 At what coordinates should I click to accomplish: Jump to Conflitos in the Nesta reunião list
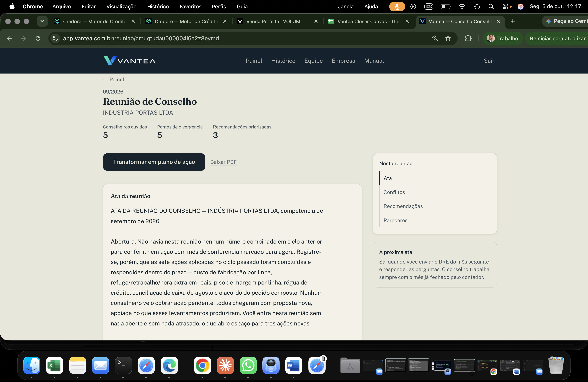click(394, 192)
